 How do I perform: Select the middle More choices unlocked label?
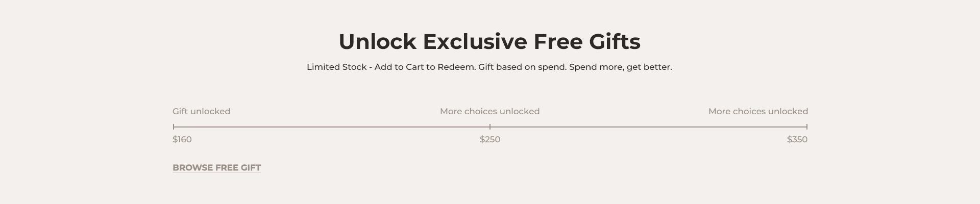(489, 111)
